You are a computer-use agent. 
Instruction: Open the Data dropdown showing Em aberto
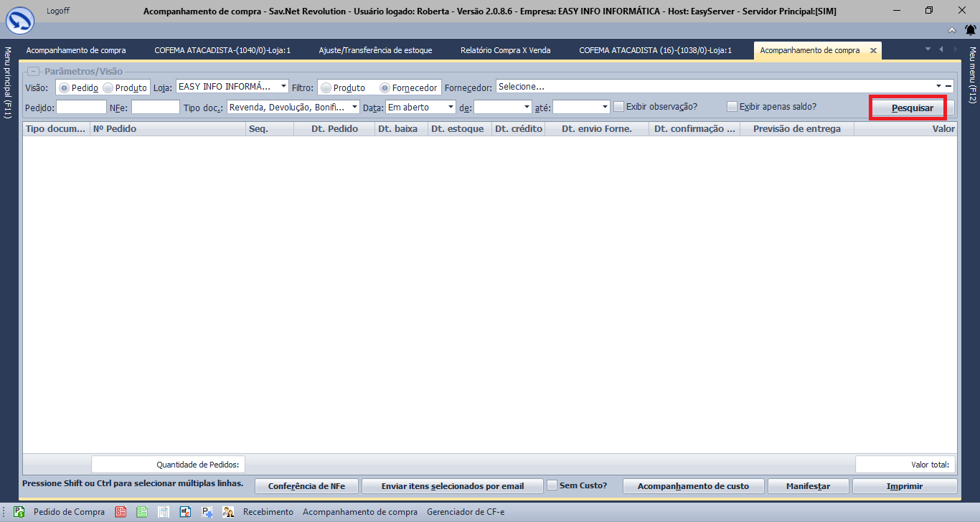pos(451,107)
